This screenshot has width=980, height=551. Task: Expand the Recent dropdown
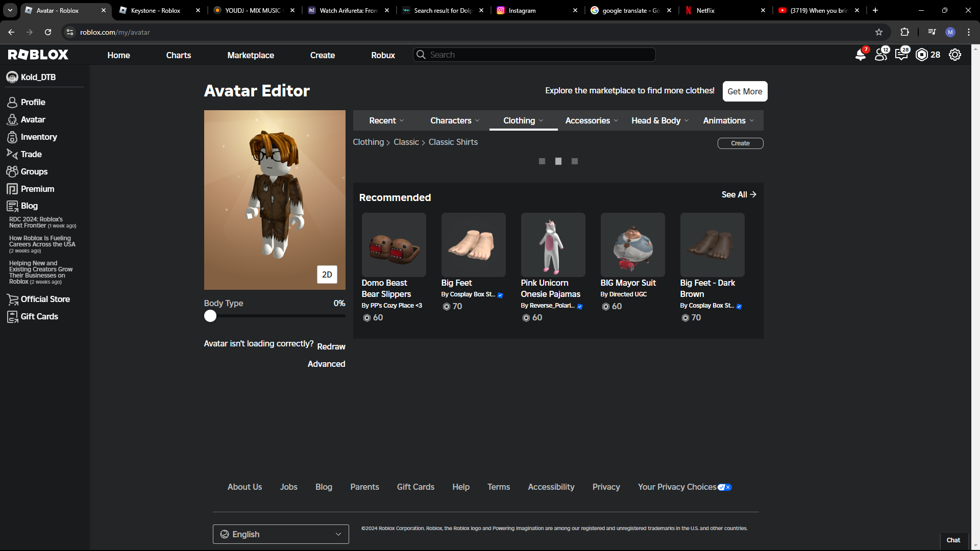click(386, 120)
